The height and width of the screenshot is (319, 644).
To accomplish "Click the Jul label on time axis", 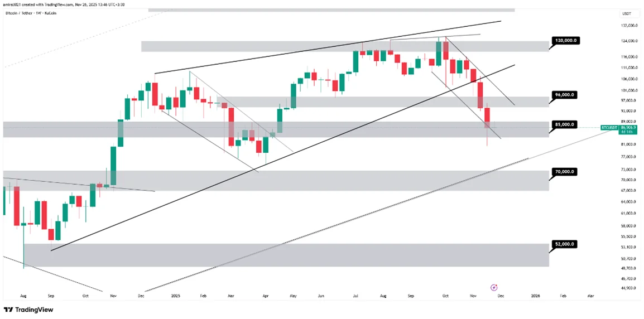I will [355, 295].
